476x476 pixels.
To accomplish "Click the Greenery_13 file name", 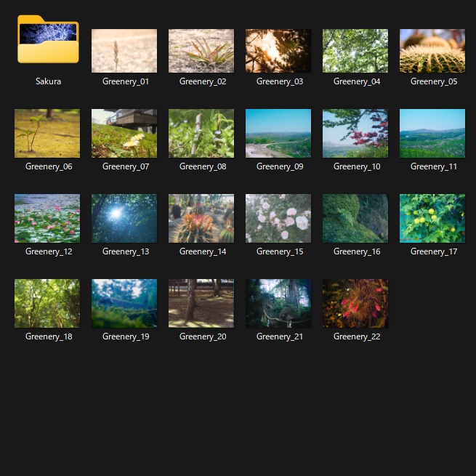I will coord(126,251).
